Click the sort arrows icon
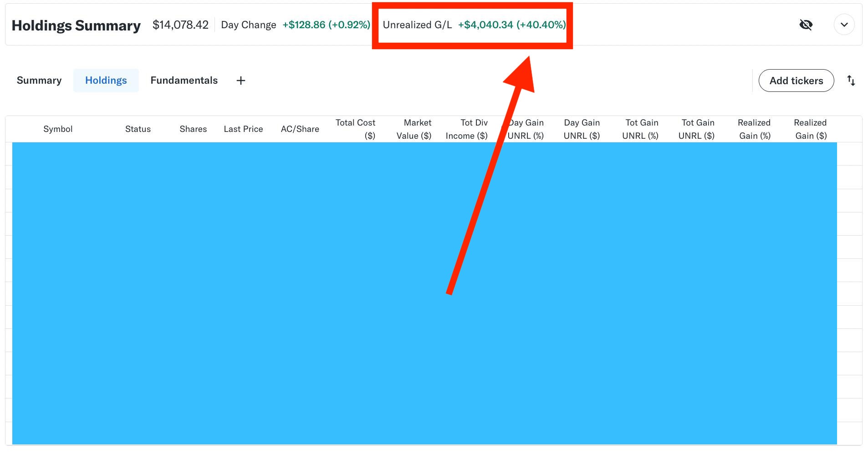The width and height of the screenshot is (868, 454). pyautogui.click(x=851, y=81)
